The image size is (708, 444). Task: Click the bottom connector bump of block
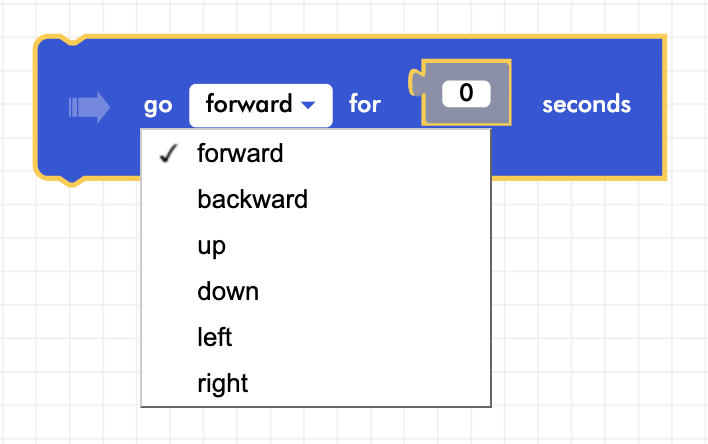click(68, 179)
